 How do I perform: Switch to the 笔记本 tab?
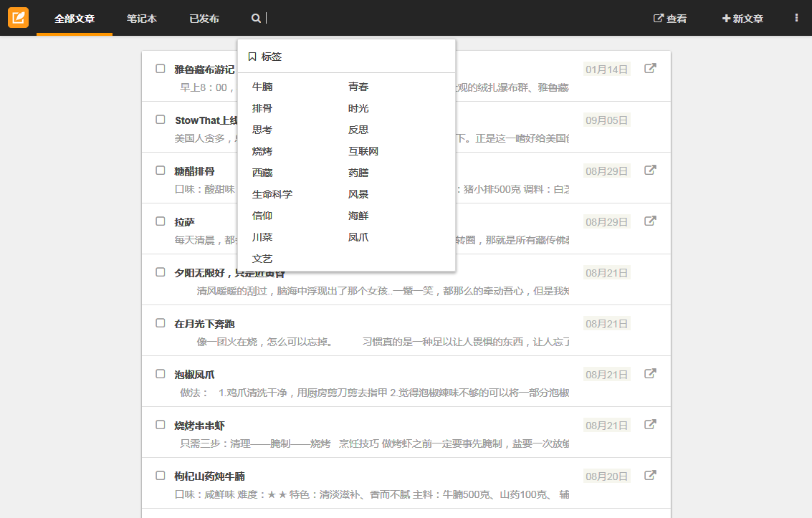(x=142, y=19)
